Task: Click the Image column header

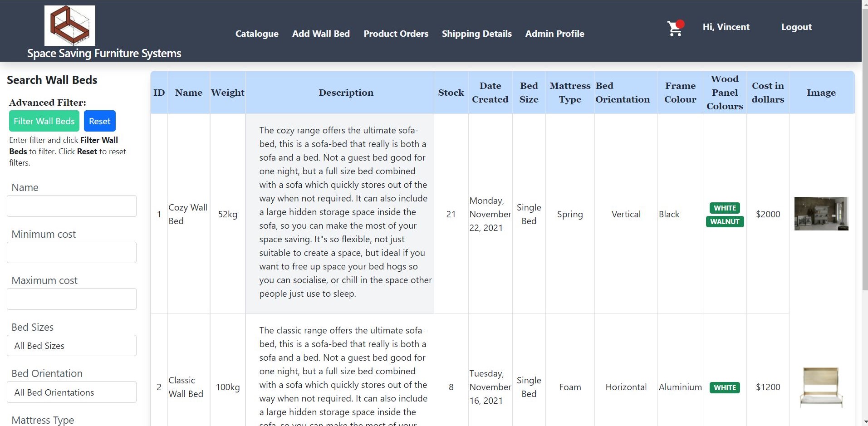Action: click(x=821, y=93)
